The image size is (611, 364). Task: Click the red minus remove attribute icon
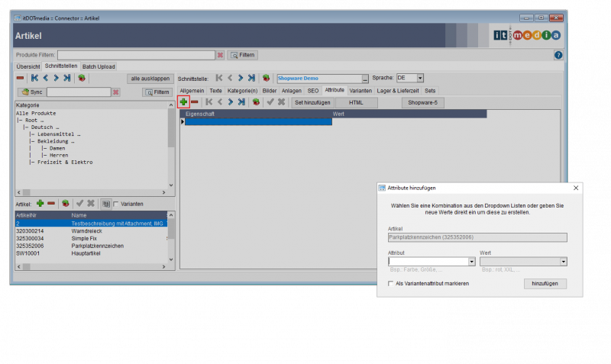195,101
